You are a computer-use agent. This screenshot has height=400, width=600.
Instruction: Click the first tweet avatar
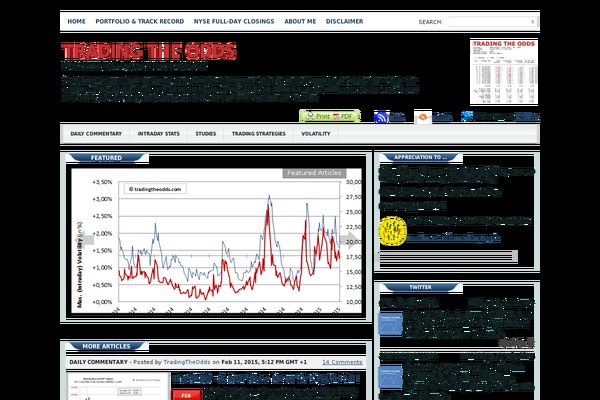click(391, 324)
